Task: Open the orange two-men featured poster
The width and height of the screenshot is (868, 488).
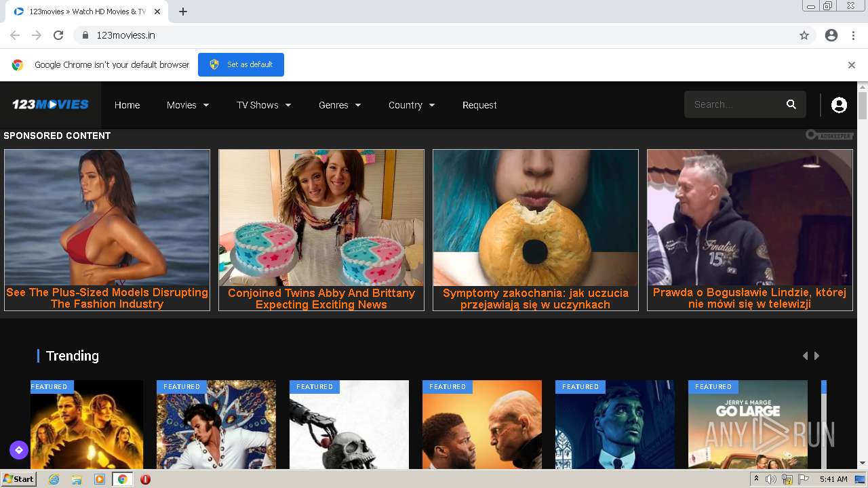Action: click(482, 425)
